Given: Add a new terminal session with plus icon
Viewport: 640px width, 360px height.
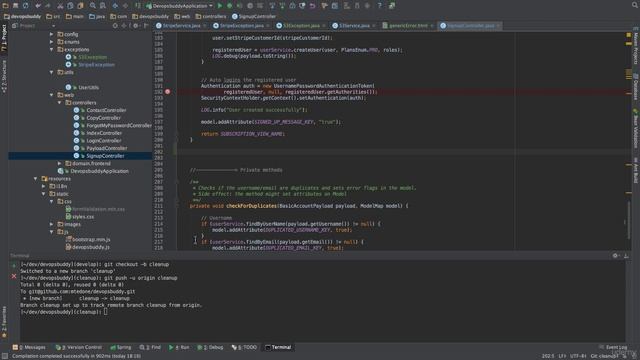Looking at the screenshot, I should tap(14, 265).
